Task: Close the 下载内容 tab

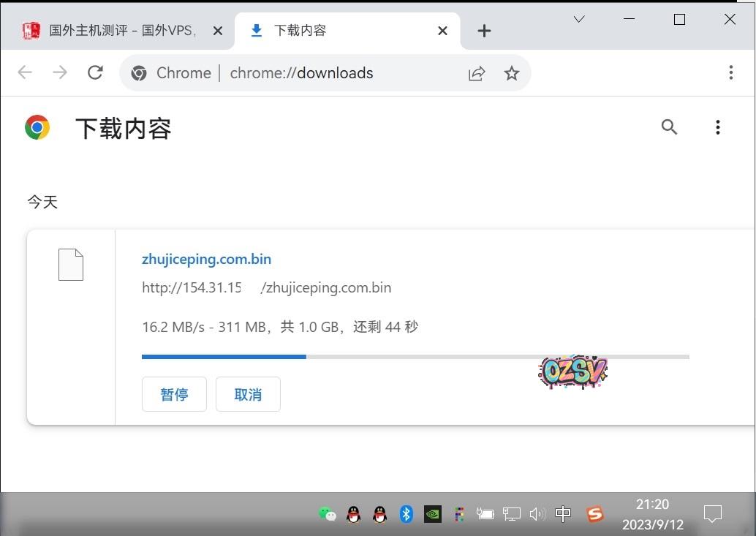Action: tap(442, 31)
